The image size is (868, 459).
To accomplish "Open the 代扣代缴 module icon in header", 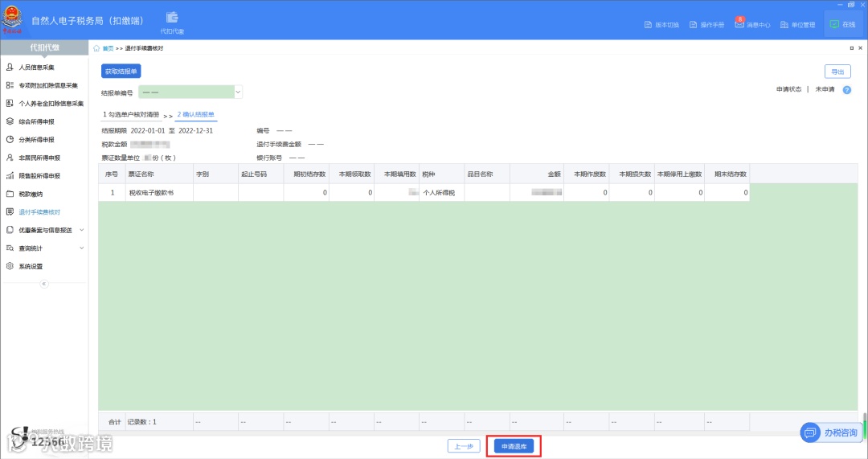I will point(172,23).
